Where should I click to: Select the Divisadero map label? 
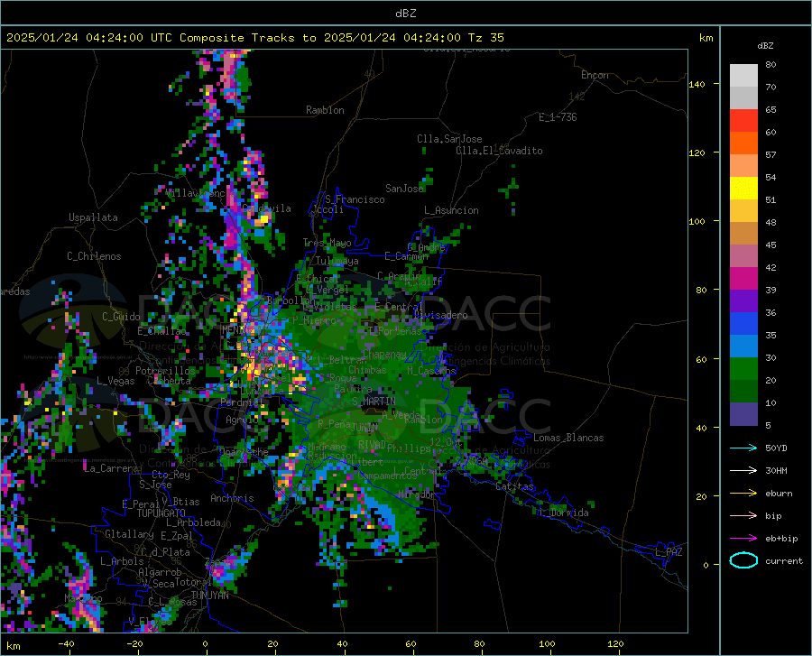click(x=440, y=315)
